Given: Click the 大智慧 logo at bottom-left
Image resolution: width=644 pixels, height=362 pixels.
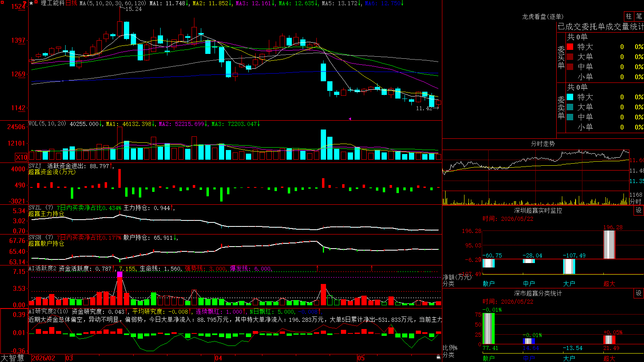Looking at the screenshot, I should [12, 358].
